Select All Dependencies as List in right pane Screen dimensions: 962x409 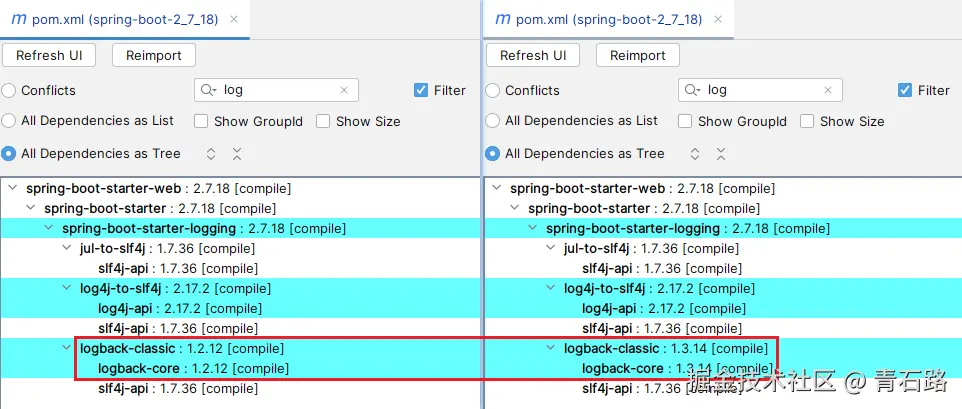pyautogui.click(x=493, y=121)
